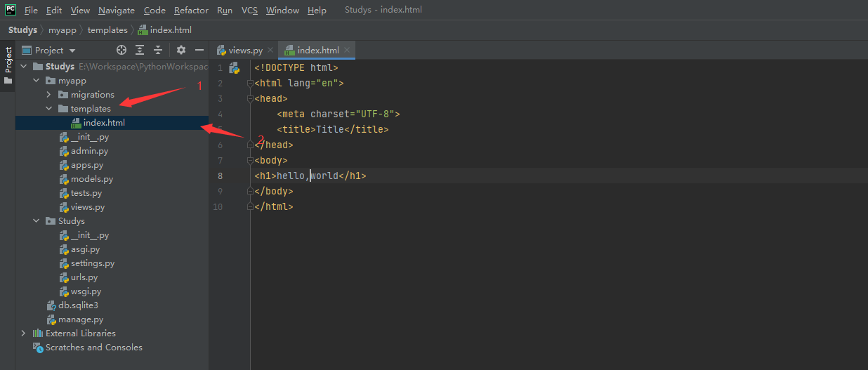
Task: Click the gutter icon on line 1
Action: tap(235, 68)
